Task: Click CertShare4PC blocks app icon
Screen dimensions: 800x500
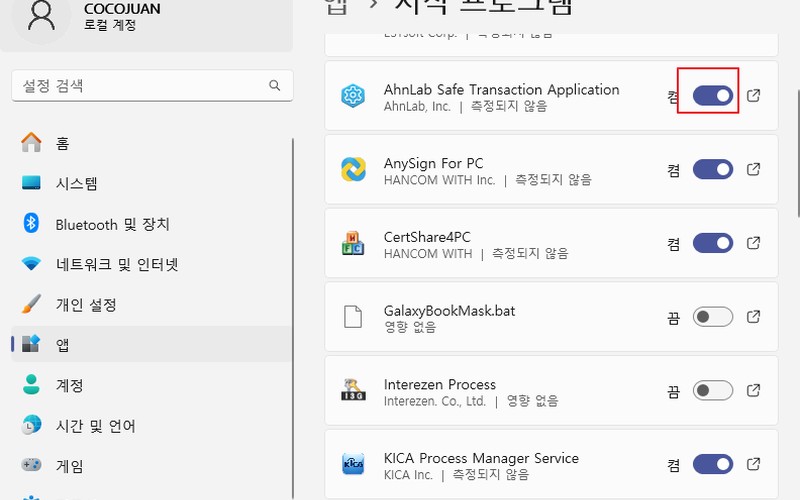Action: 353,243
